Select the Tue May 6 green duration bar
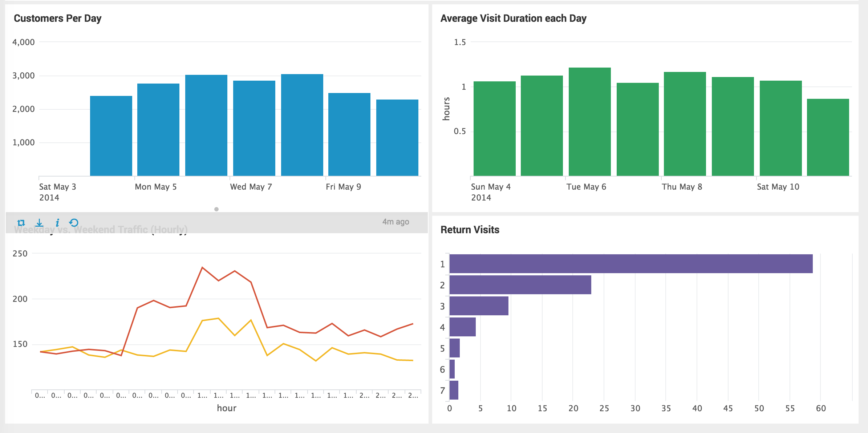 point(590,122)
